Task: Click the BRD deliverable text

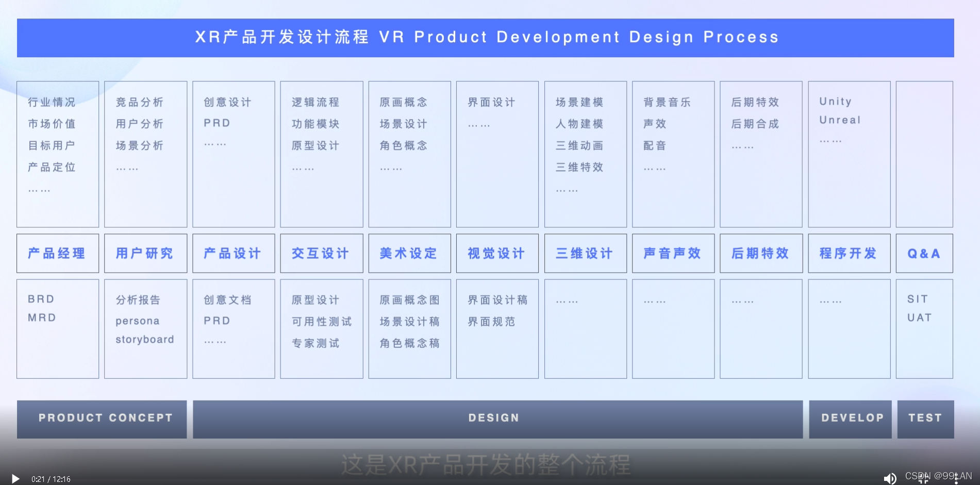Action: click(x=41, y=299)
